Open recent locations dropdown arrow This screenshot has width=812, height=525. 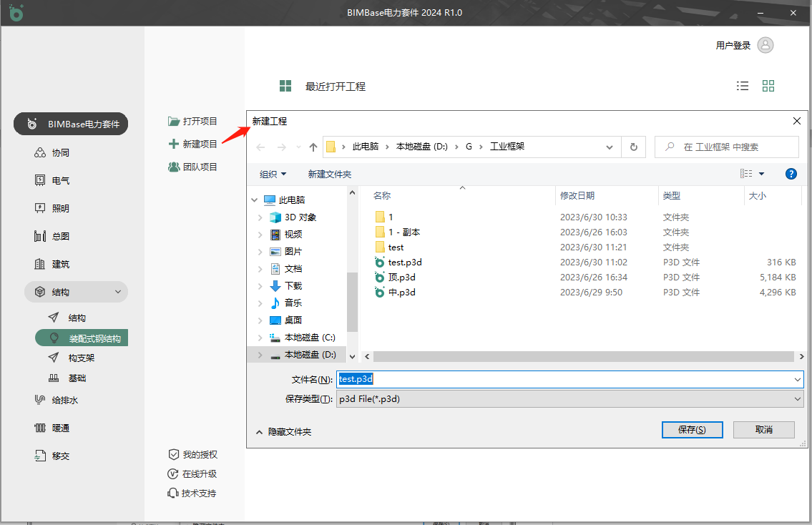click(298, 147)
